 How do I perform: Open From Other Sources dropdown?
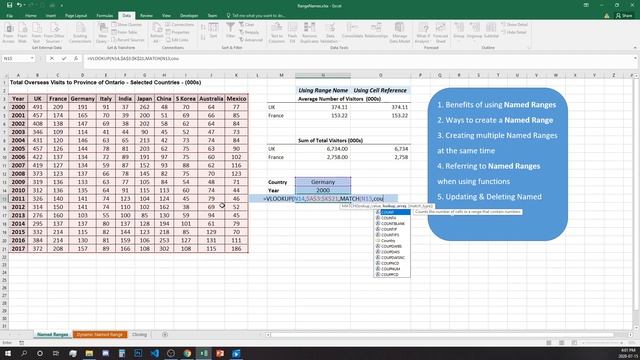55,33
